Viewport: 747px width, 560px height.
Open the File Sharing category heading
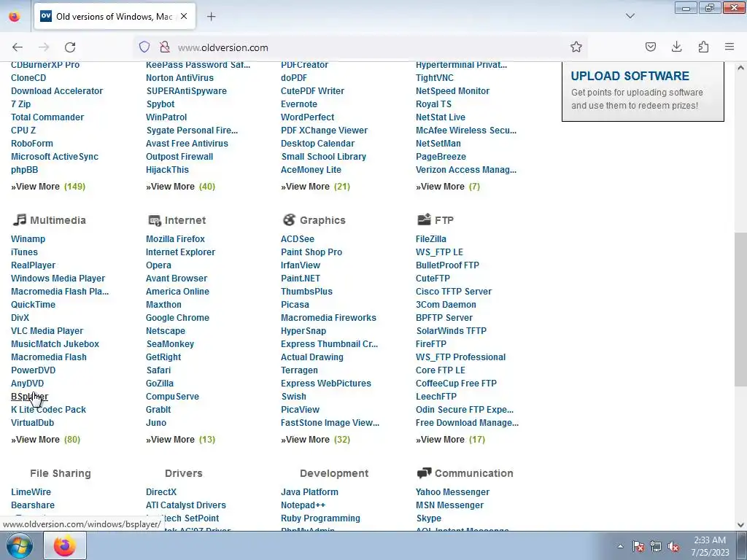60,473
